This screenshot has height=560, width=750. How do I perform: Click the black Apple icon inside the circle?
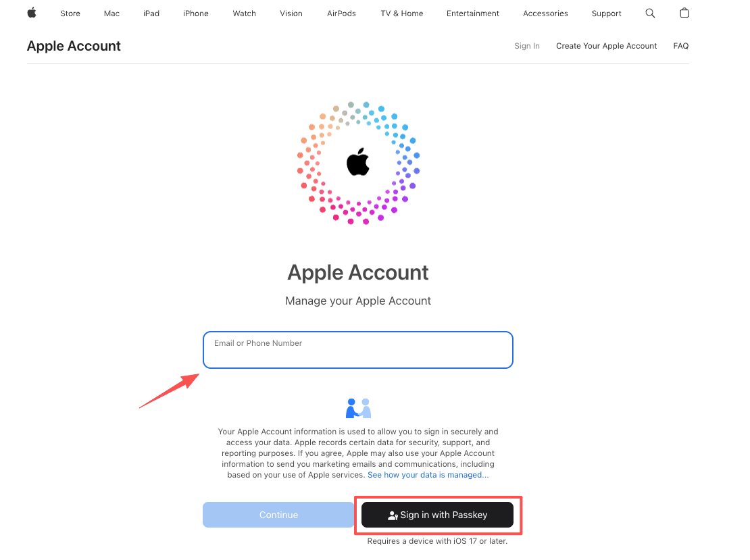[x=358, y=161]
